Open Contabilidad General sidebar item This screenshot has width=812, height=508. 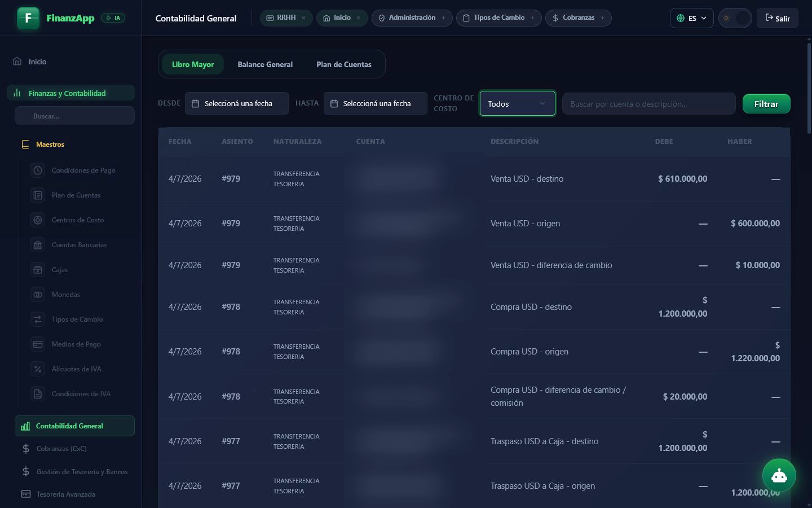click(74, 426)
